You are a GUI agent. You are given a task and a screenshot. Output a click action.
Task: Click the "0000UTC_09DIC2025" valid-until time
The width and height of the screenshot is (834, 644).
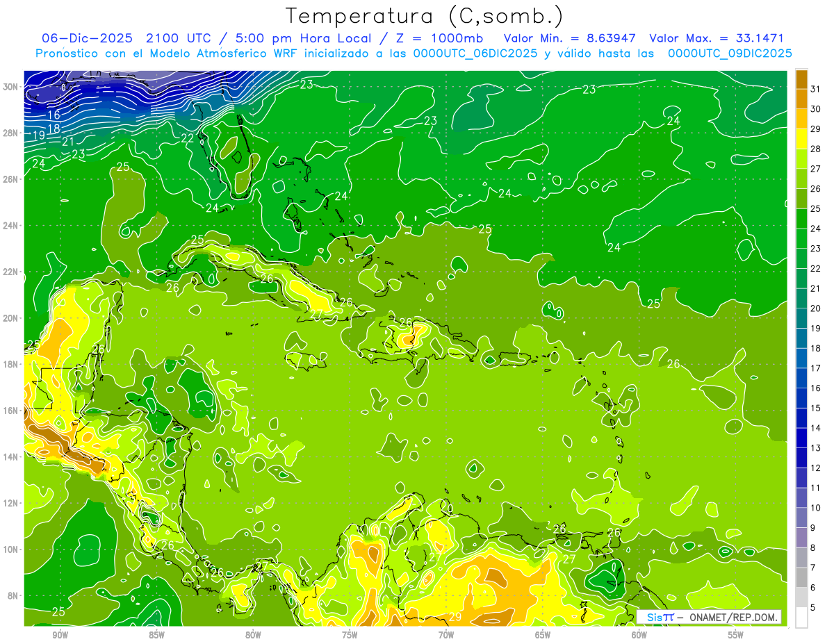click(730, 53)
